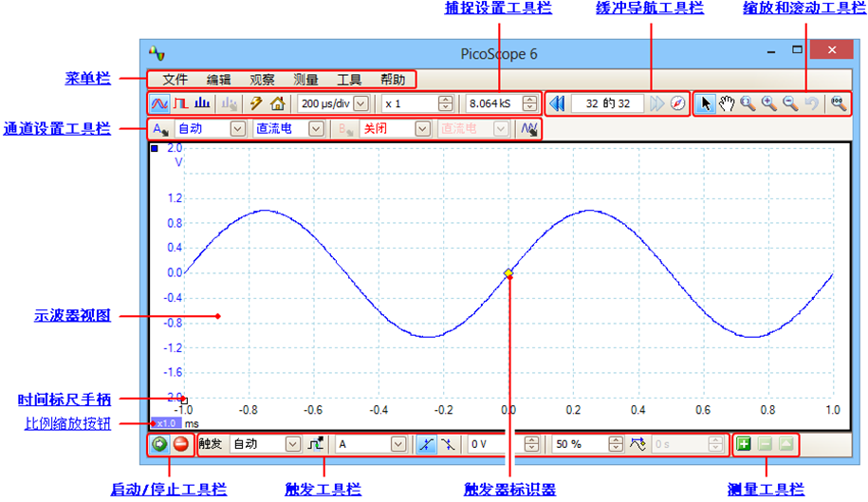Adjust the 8.064 kS sample count stepper
Viewport: 868px width, 502px height.
[529, 103]
